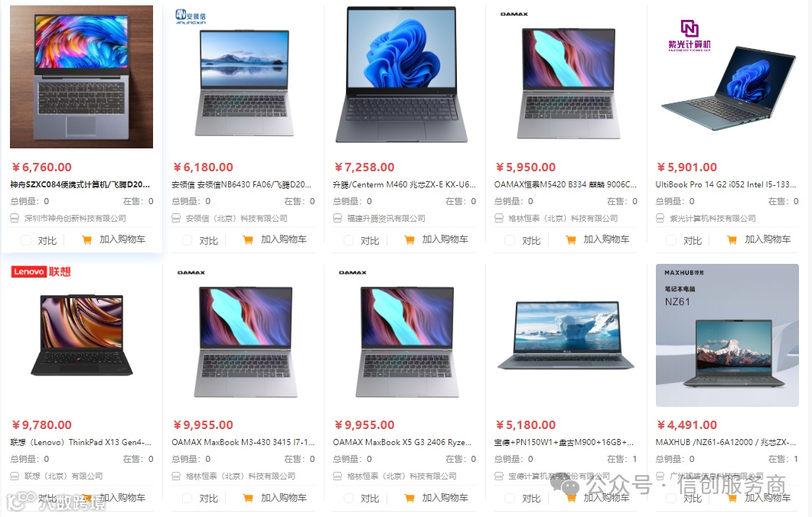The width and height of the screenshot is (812, 517).
Task: Click store icon beside 深圳市神舟创新科技有限公司
Action: click(15, 219)
